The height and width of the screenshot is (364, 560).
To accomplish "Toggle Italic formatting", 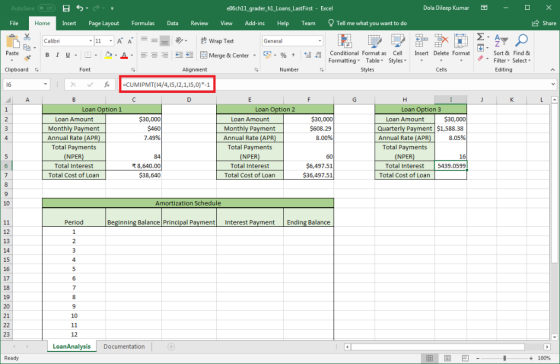I will 57,55.
